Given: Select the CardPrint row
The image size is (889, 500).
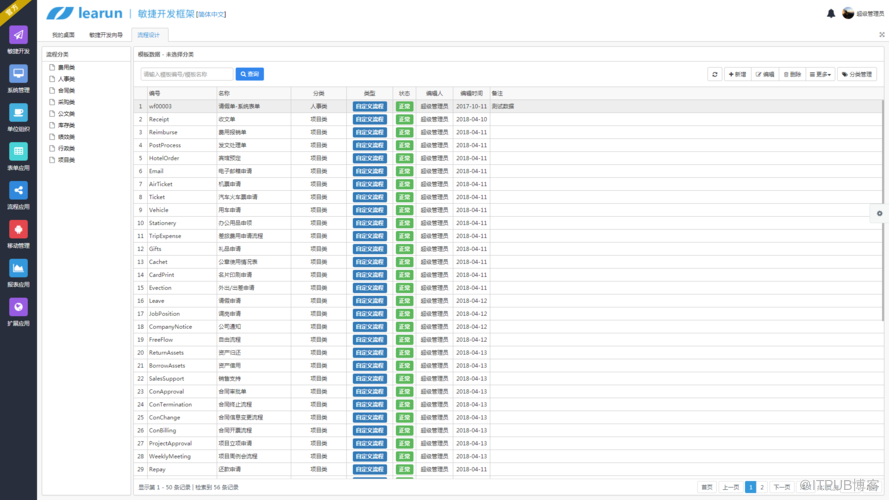Looking at the screenshot, I should [508, 275].
